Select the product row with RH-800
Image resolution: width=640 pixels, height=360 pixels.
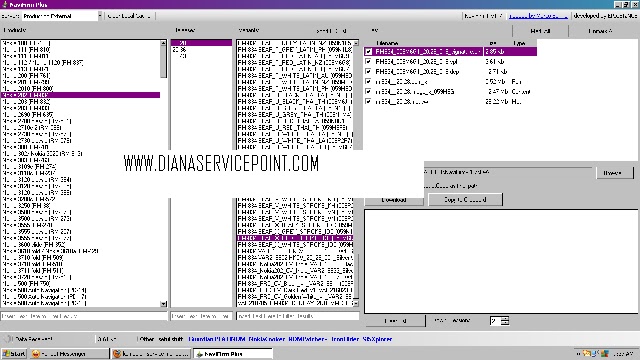80,89
